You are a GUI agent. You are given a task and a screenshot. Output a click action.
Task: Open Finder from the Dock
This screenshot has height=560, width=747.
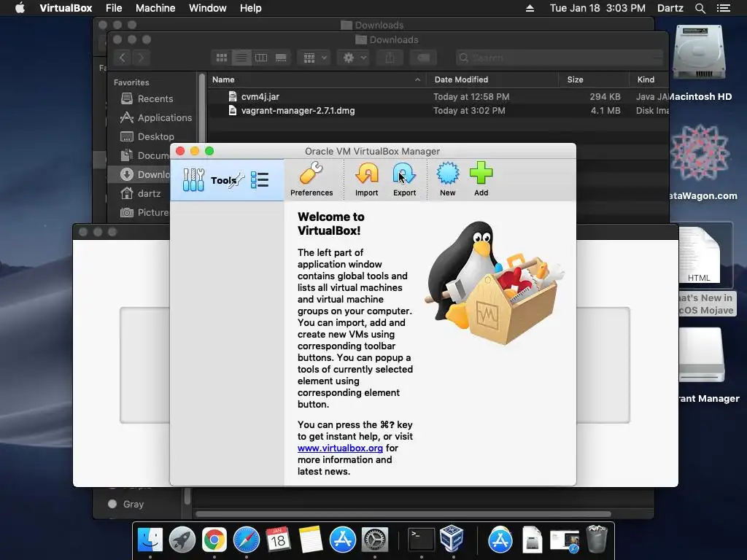(150, 540)
